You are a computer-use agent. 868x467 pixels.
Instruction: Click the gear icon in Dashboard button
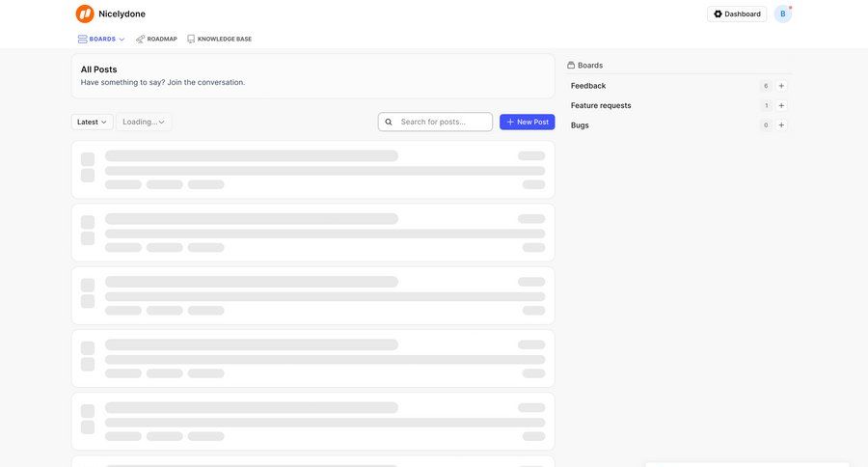[x=718, y=14]
